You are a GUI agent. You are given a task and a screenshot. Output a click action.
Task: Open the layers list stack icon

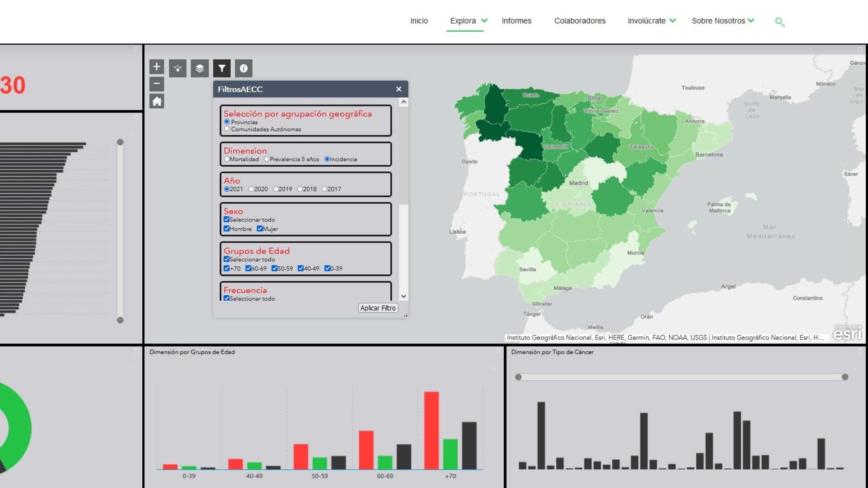click(200, 68)
